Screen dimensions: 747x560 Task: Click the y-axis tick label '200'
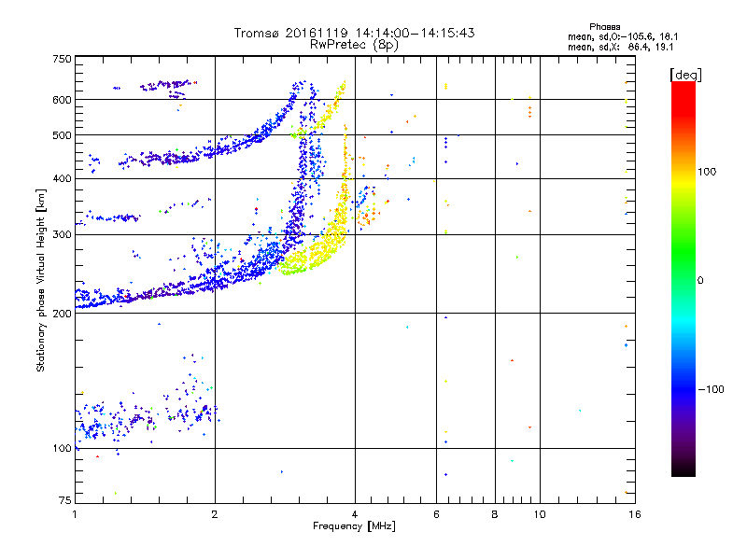click(x=62, y=314)
